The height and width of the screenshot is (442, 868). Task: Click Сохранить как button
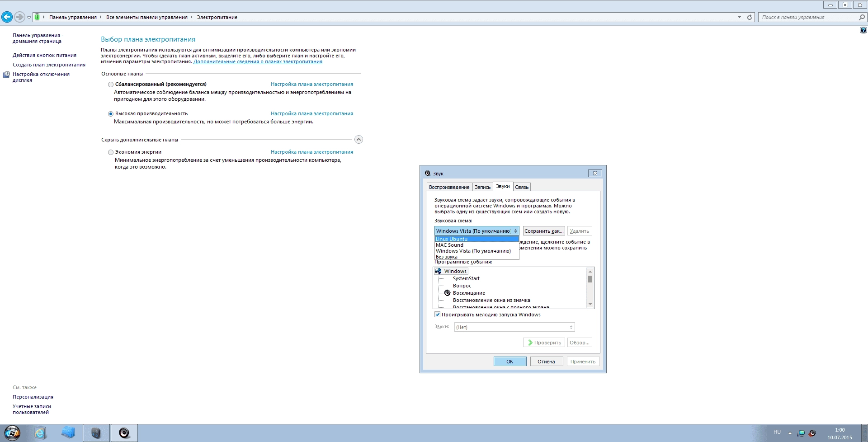coord(544,231)
